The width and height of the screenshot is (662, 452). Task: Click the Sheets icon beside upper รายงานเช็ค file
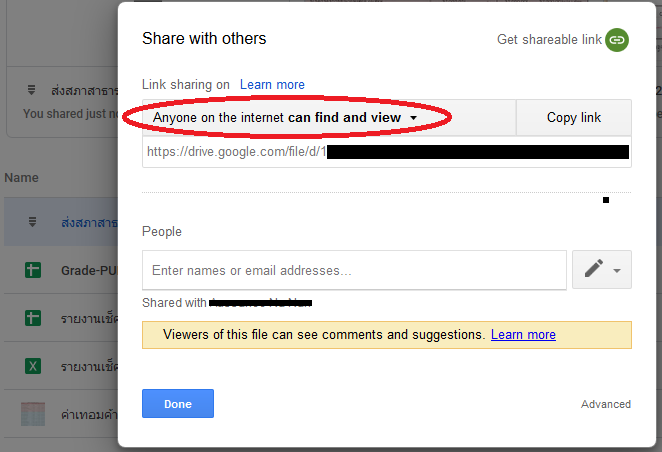32,318
